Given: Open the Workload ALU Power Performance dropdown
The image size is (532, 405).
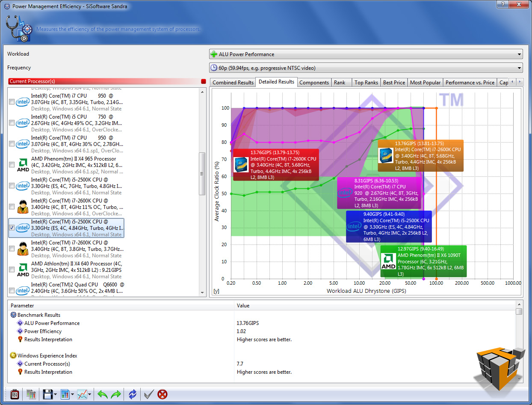Looking at the screenshot, I should point(366,54).
